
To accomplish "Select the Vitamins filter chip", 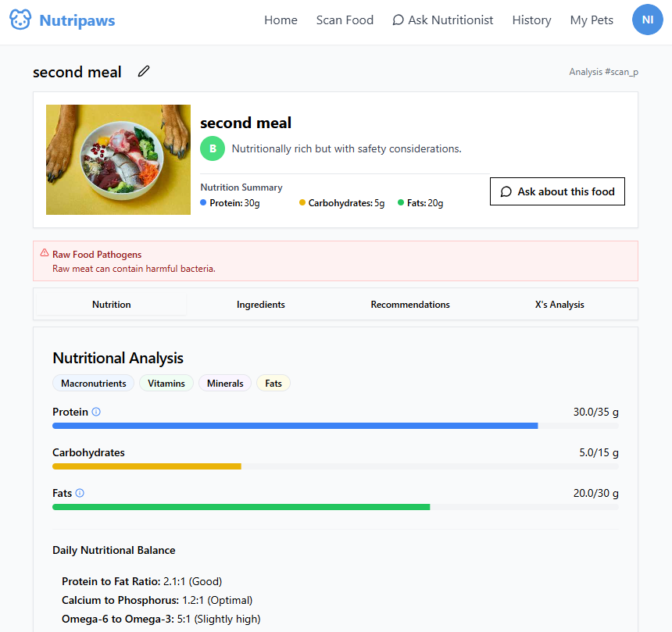I will (x=166, y=383).
